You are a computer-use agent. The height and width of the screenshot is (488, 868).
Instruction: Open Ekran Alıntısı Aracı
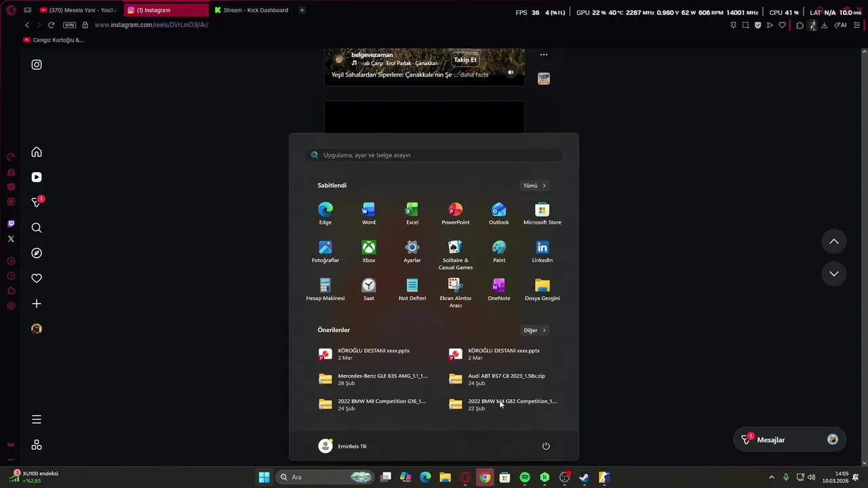pos(456,293)
